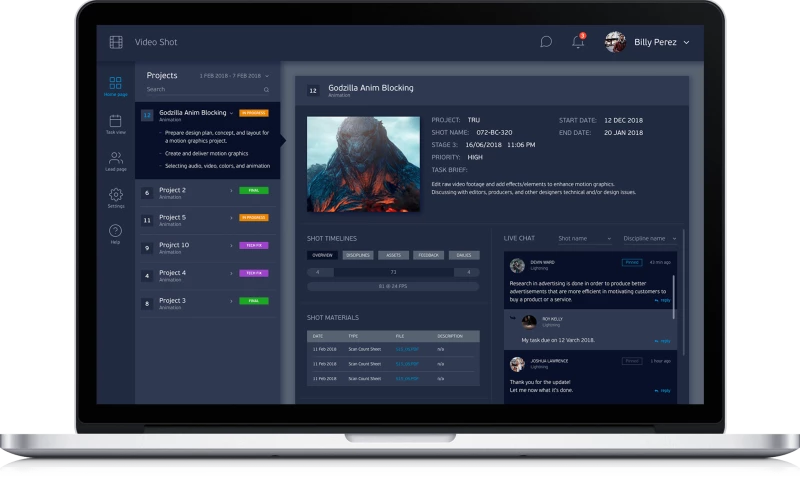Image resolution: width=800 pixels, height=480 pixels.
Task: Click number 11 badge of Project 5
Action: pos(147,220)
